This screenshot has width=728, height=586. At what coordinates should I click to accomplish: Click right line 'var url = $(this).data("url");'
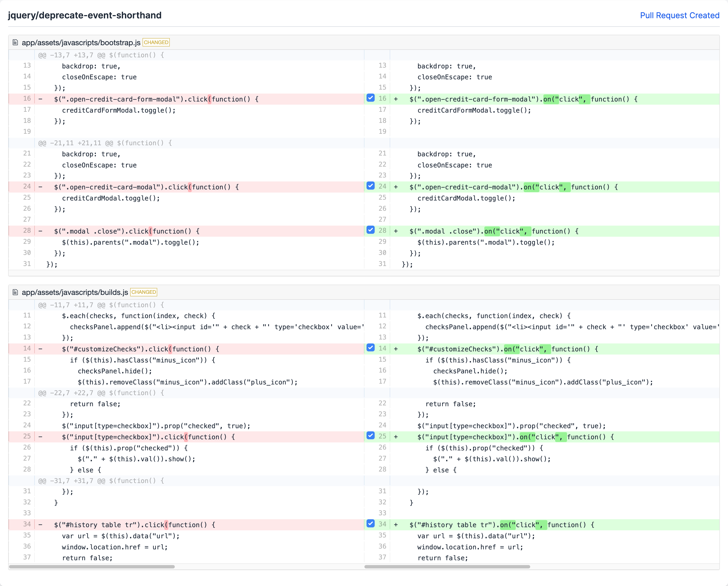[476, 536]
